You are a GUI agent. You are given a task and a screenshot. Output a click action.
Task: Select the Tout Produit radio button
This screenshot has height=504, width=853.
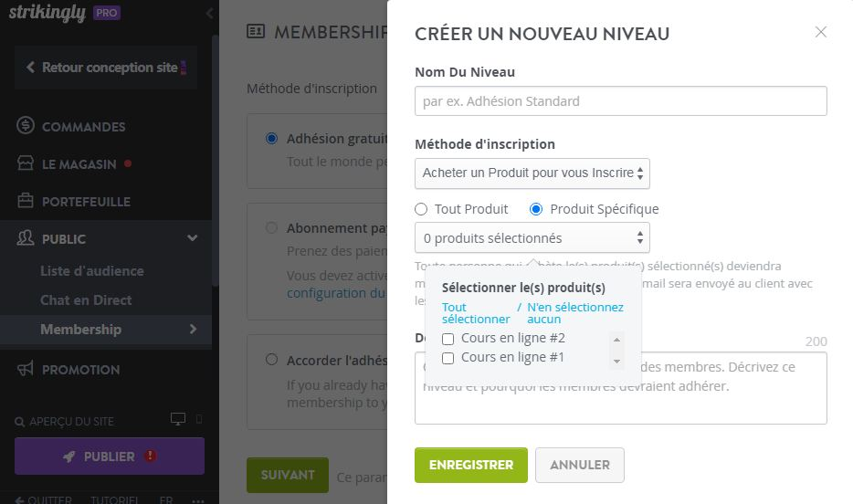(x=421, y=209)
